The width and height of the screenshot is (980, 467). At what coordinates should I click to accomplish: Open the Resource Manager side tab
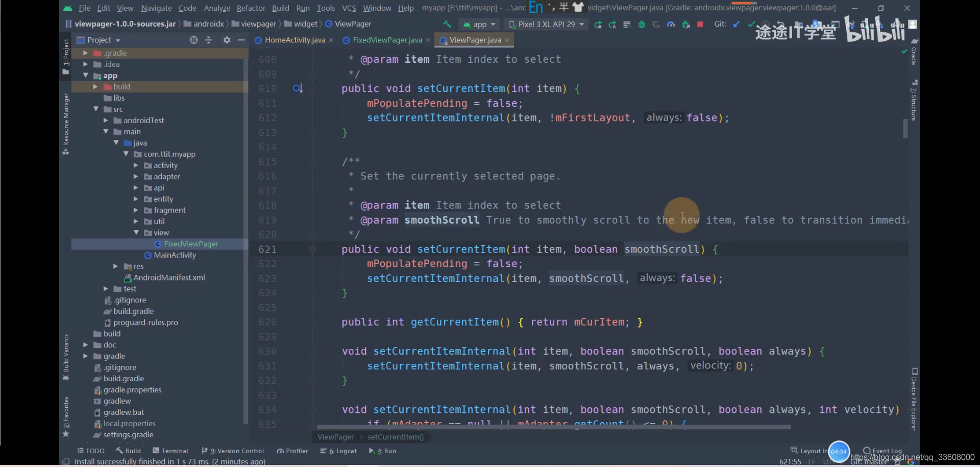pos(66,124)
